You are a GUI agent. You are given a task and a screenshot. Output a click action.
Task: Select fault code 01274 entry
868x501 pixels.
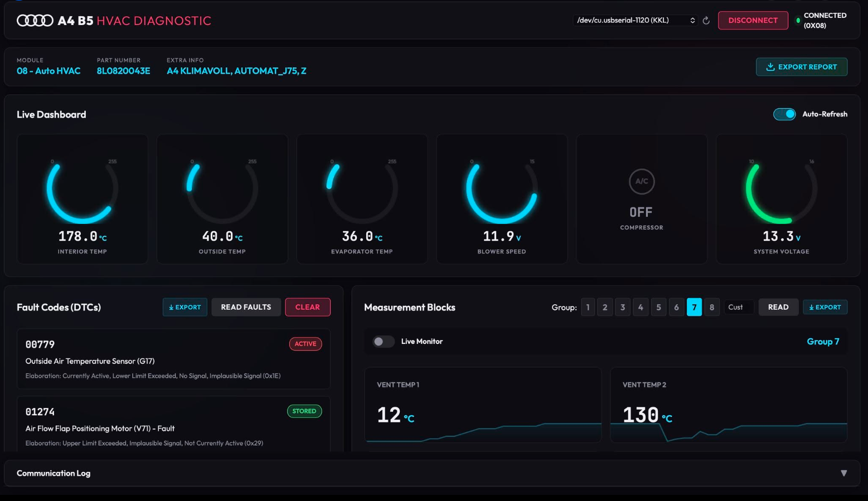tap(173, 424)
